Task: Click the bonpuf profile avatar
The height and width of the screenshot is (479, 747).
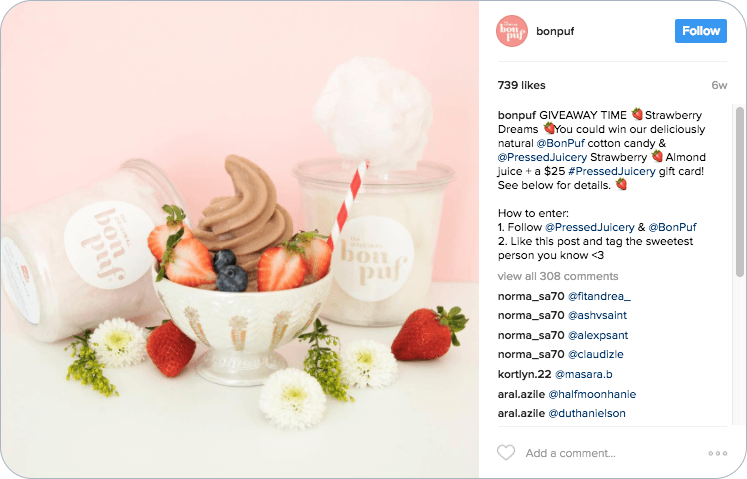Action: (512, 31)
